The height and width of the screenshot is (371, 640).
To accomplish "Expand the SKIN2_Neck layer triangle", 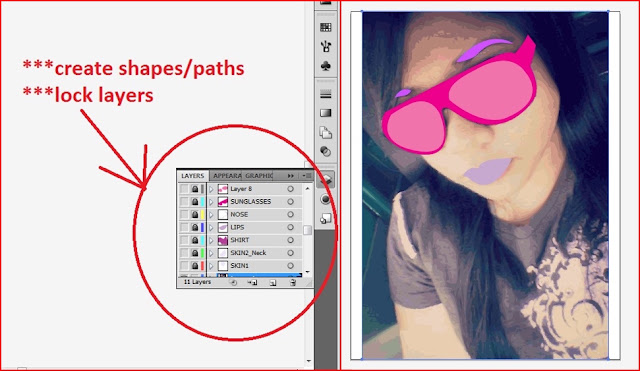I will [x=211, y=253].
